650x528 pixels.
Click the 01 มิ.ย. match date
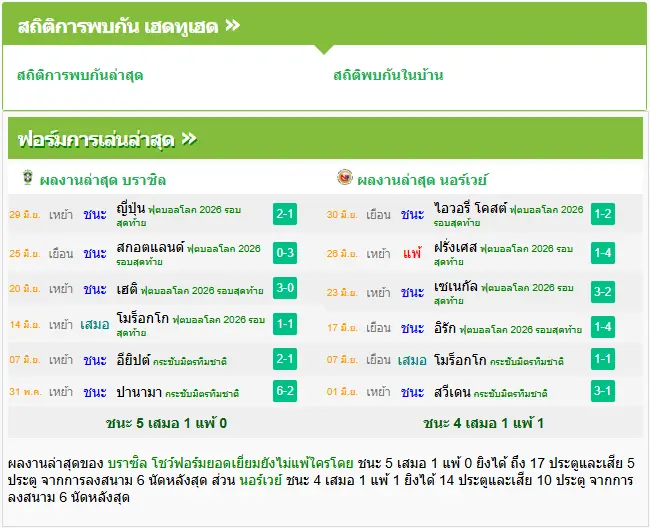[342, 392]
